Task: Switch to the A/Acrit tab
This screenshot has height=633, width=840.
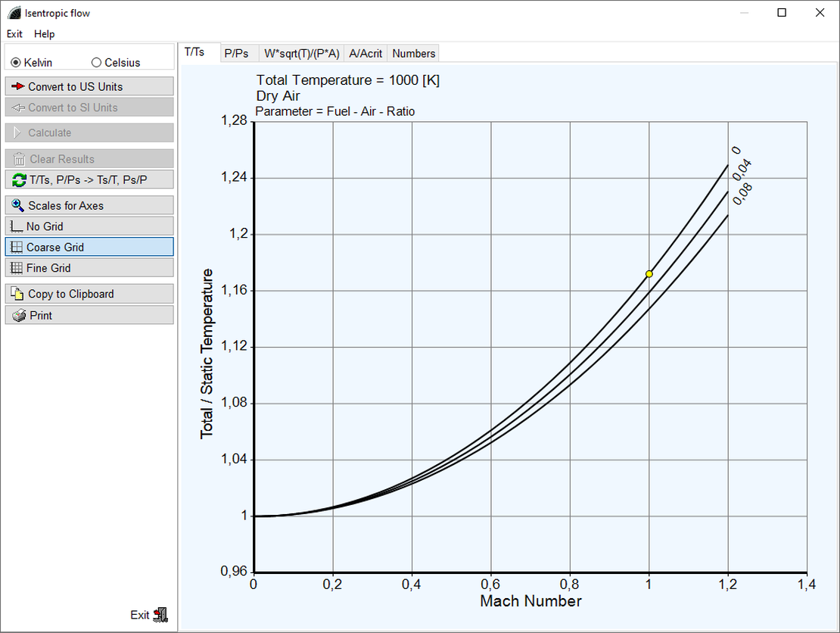Action: coord(366,54)
